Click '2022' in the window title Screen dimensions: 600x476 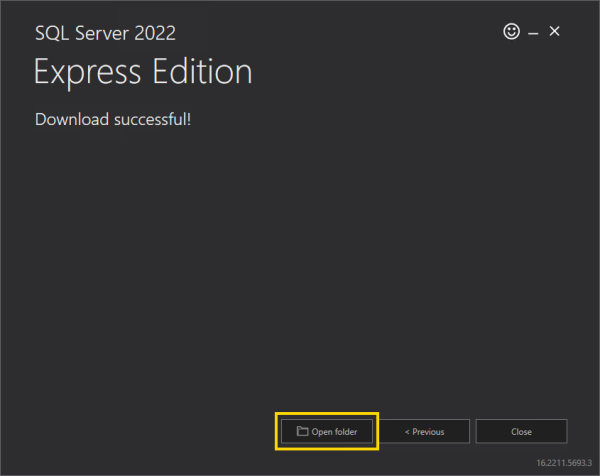coord(154,33)
